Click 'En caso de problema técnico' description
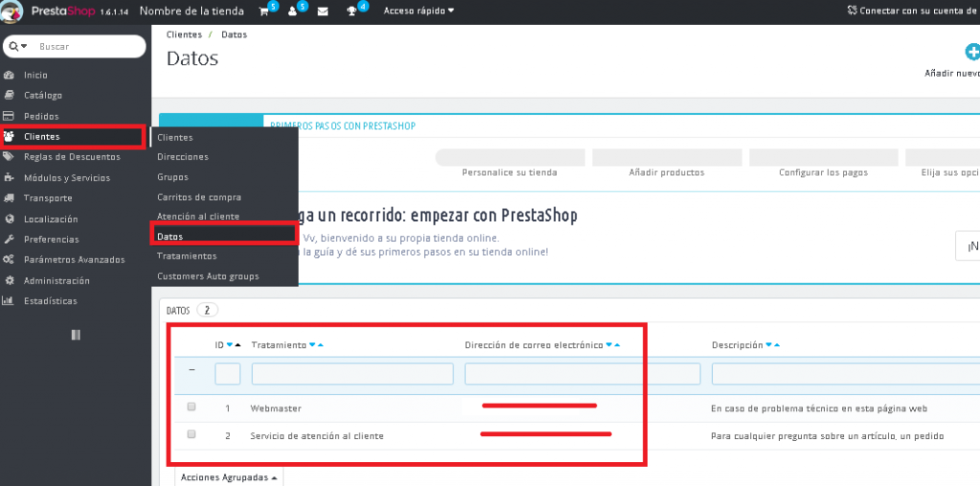Viewport: 980px width, 486px height. [x=819, y=409]
